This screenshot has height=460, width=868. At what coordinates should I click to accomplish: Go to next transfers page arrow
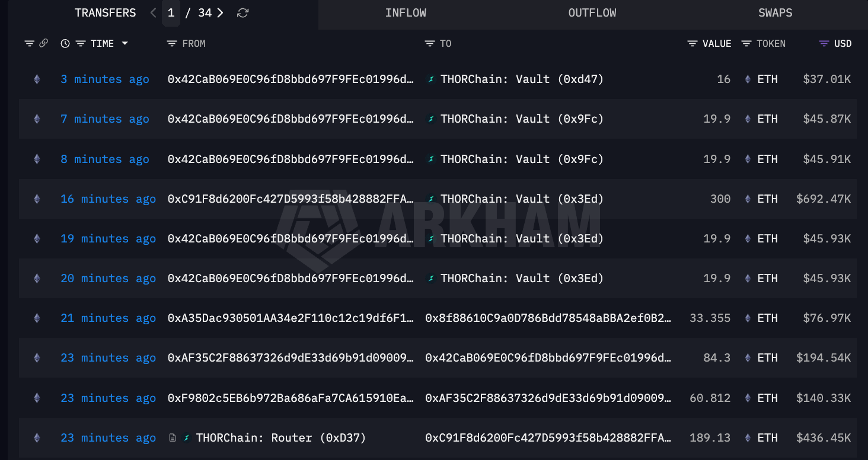[x=220, y=12]
